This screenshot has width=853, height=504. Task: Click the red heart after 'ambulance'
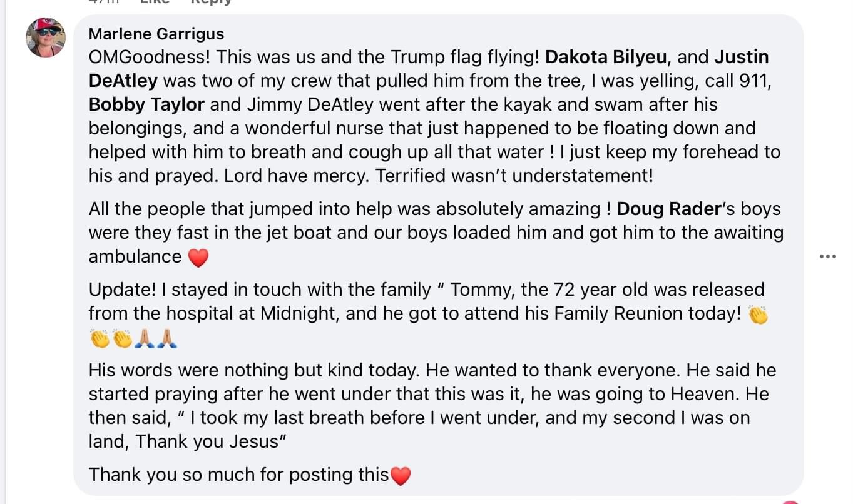coord(198,258)
